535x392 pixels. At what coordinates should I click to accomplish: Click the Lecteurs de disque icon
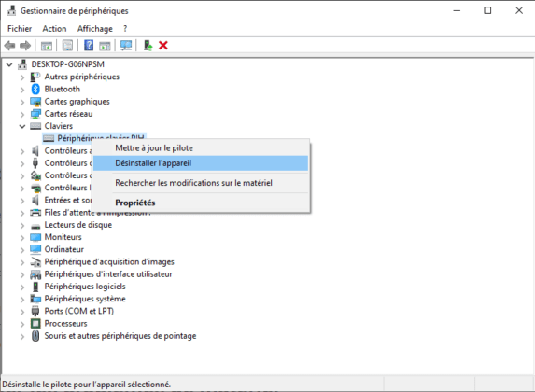[x=35, y=226]
